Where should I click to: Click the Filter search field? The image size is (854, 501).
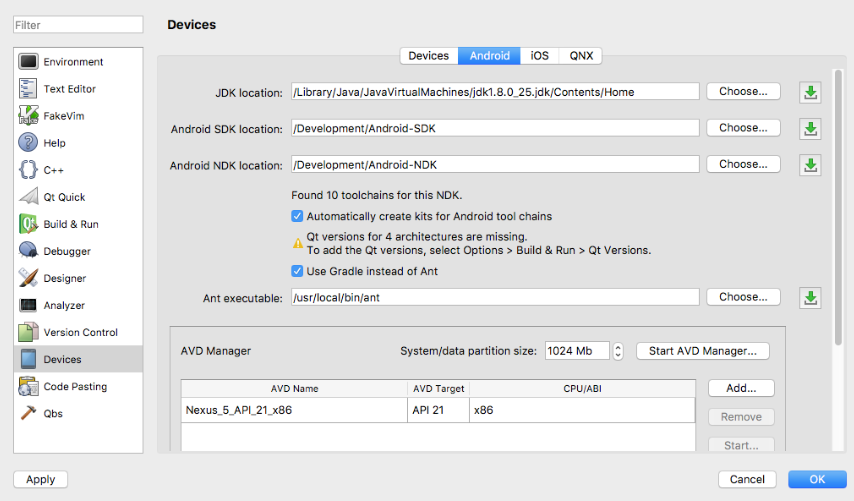click(x=78, y=25)
